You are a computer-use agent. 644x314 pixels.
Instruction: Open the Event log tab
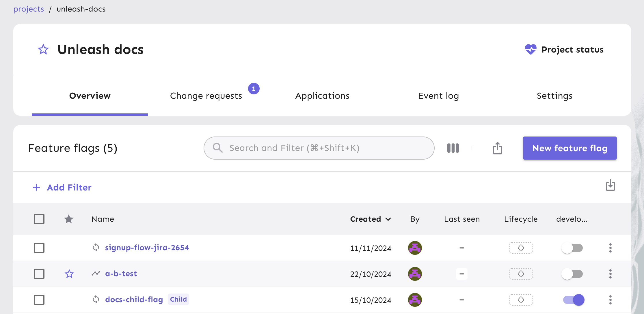click(x=438, y=96)
